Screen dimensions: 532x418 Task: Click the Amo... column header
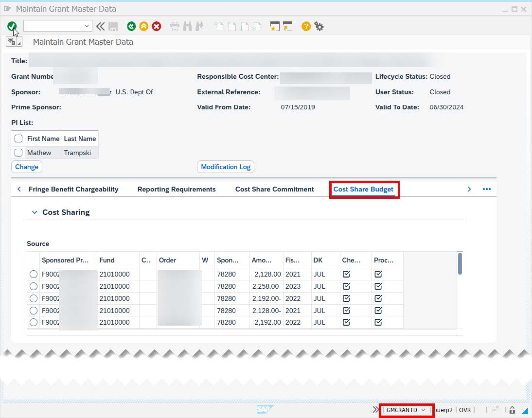coord(266,260)
